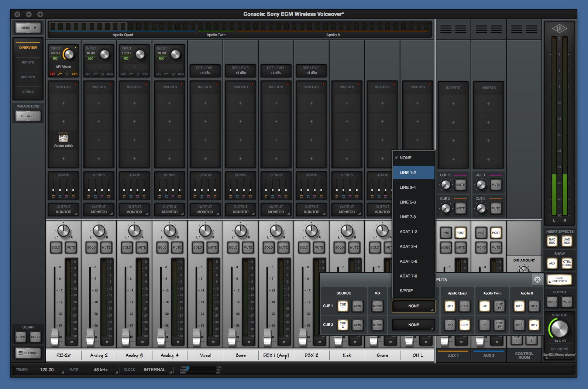
Task: Clear CLIPS indicators
Action: pos(21,337)
